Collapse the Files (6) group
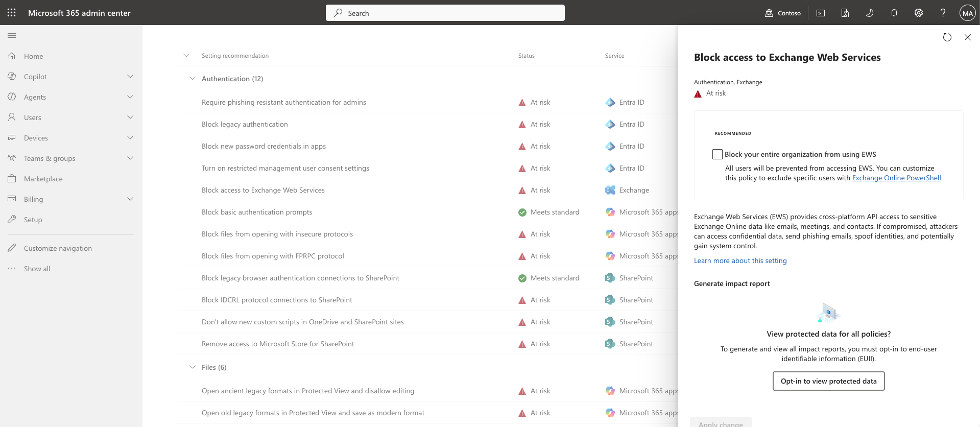Image resolution: width=980 pixels, height=427 pixels. point(193,367)
